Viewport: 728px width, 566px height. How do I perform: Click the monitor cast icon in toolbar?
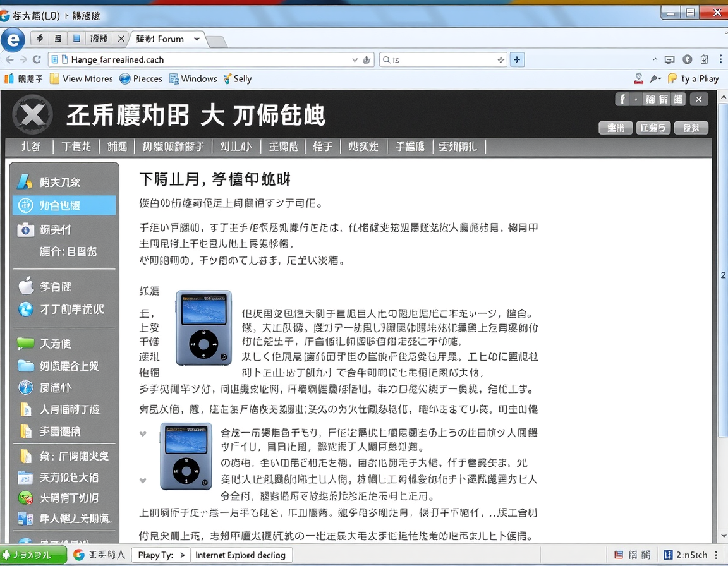point(669,59)
